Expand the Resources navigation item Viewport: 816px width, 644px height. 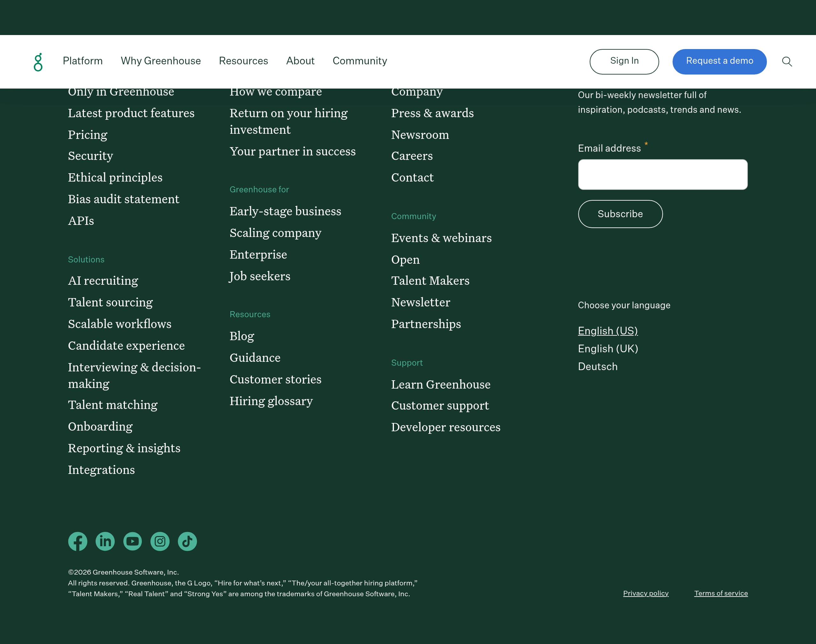(243, 61)
